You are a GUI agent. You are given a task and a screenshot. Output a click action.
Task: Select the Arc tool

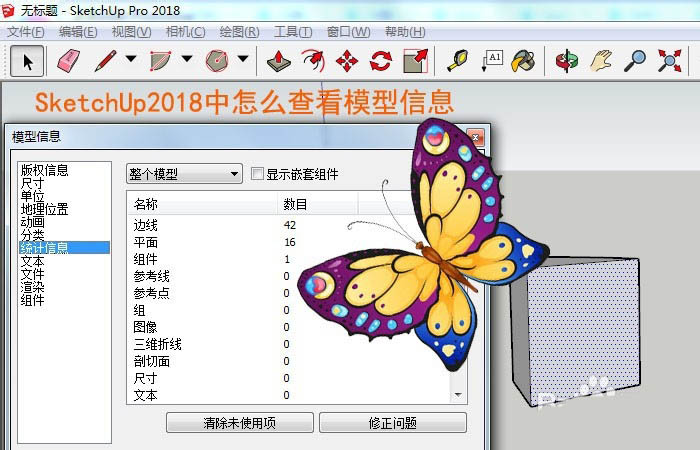(161, 61)
